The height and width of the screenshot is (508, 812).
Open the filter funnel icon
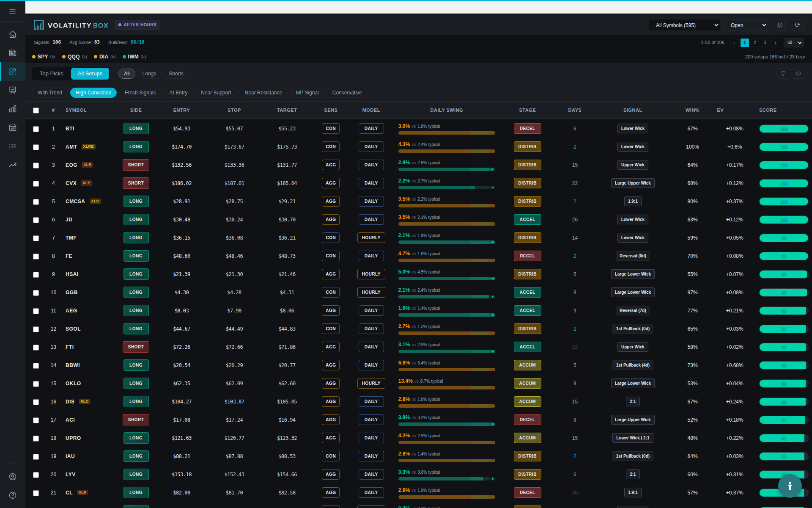783,74
